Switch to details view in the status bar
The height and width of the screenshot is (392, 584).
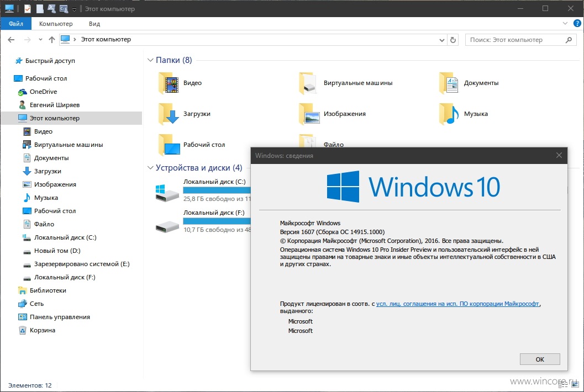tap(564, 385)
